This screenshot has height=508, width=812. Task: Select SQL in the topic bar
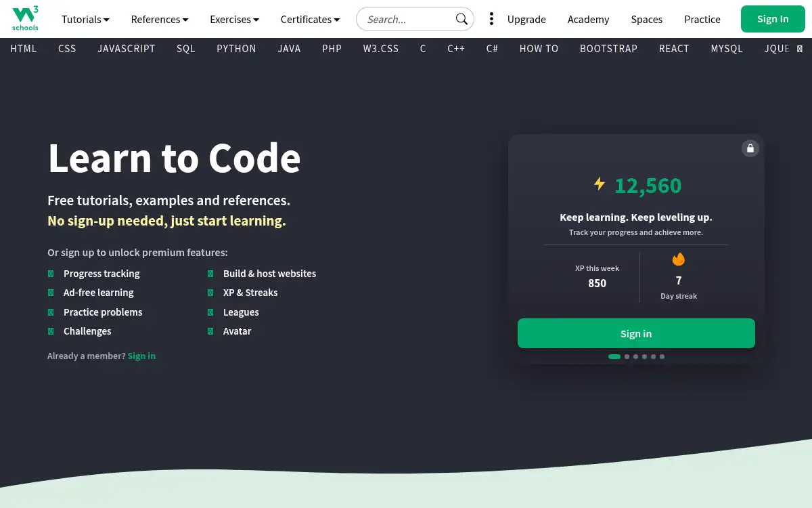click(x=186, y=49)
